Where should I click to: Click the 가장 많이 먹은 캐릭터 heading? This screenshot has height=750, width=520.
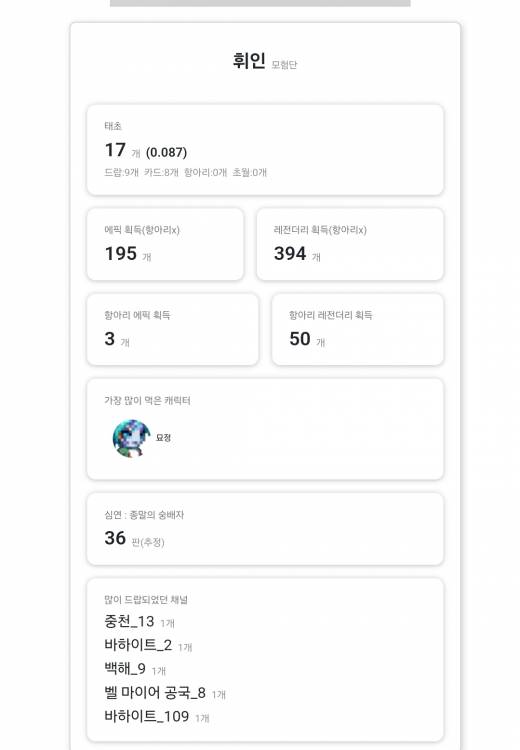point(147,400)
